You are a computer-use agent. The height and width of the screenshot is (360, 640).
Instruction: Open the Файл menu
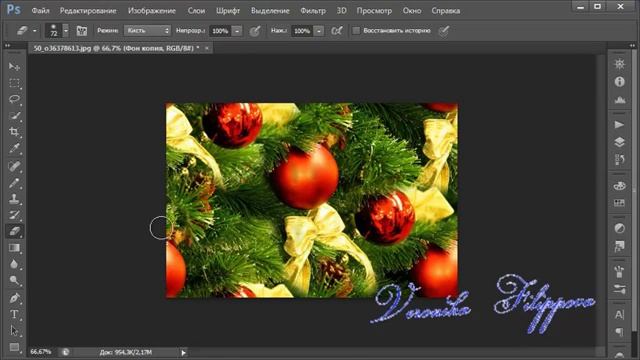pos(40,11)
